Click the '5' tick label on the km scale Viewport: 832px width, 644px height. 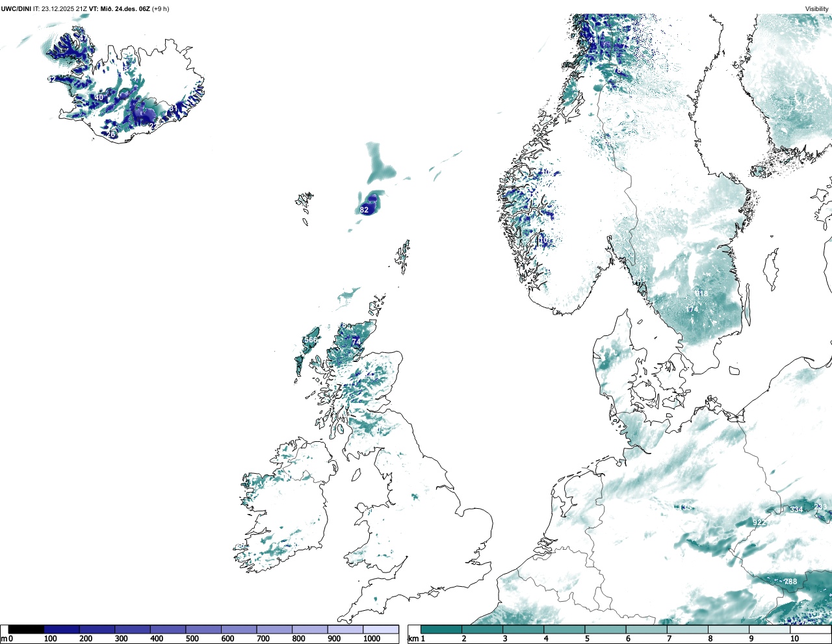(587, 639)
